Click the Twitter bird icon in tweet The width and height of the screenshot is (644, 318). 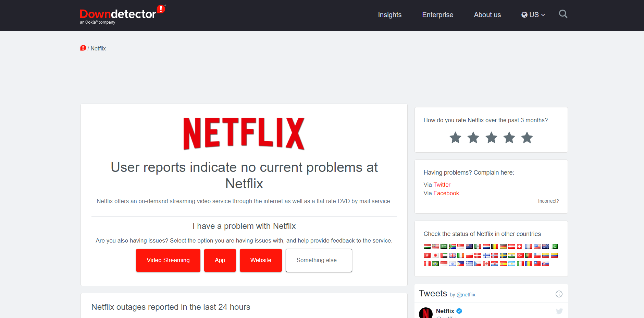click(559, 311)
